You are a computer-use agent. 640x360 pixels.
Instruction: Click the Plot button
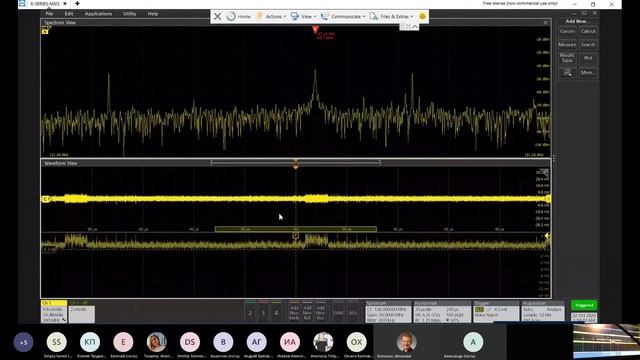pos(588,58)
